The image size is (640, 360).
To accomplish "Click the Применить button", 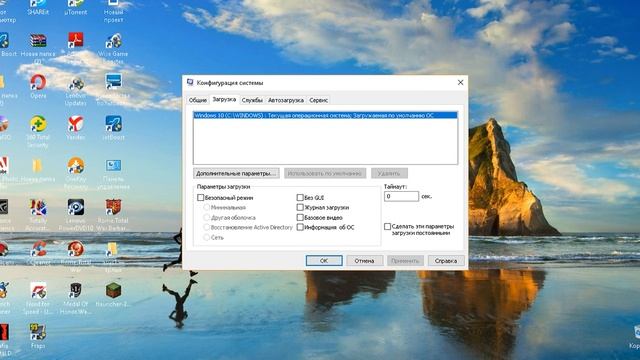I will [x=405, y=260].
